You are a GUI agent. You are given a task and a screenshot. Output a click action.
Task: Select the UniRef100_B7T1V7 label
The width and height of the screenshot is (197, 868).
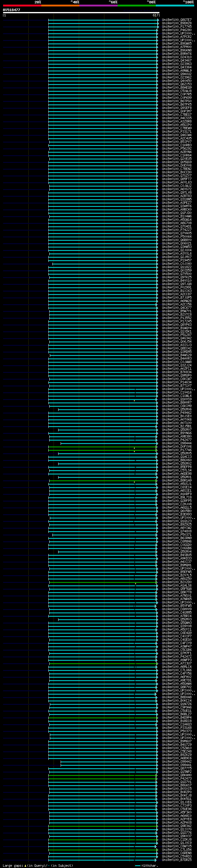click(x=176, y=386)
